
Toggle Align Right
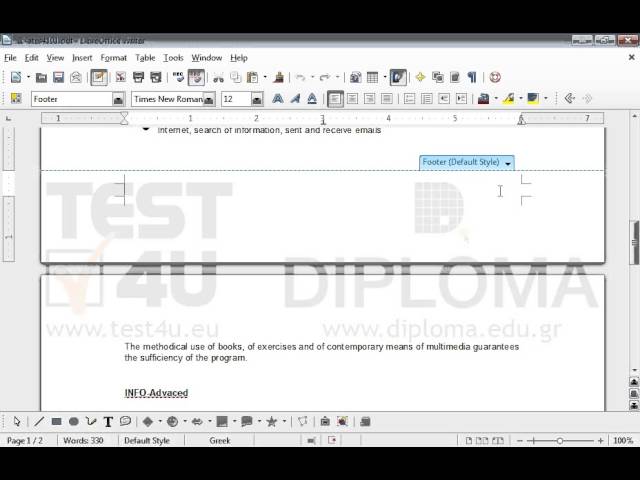(370, 99)
